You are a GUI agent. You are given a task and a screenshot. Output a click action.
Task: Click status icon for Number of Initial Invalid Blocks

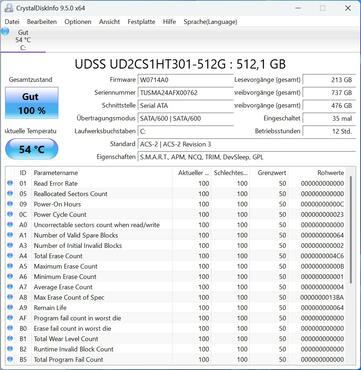pyautogui.click(x=10, y=245)
